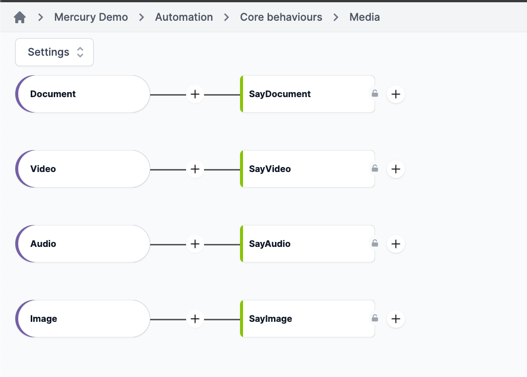Open the SayVideo action node
527x377 pixels.
(x=308, y=169)
